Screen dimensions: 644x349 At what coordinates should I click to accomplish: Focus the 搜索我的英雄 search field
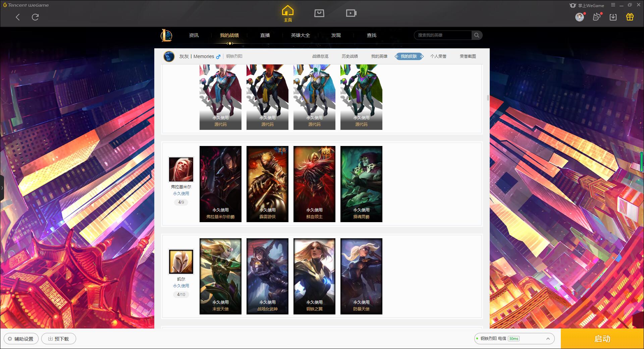443,35
